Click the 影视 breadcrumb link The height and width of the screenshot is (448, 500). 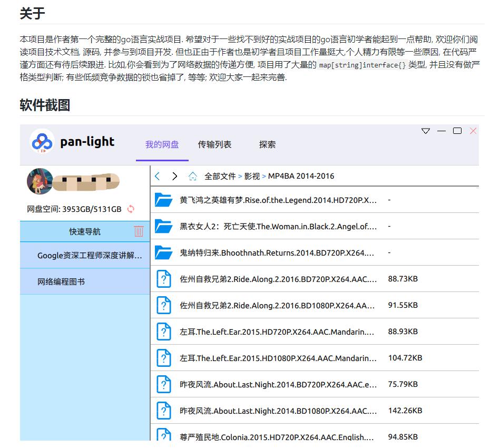point(252,176)
